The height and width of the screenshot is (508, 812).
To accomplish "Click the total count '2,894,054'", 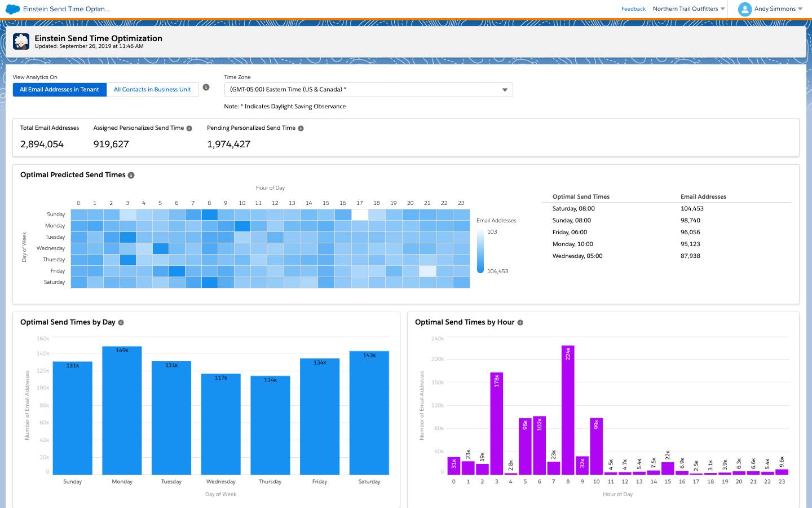I will [x=42, y=144].
